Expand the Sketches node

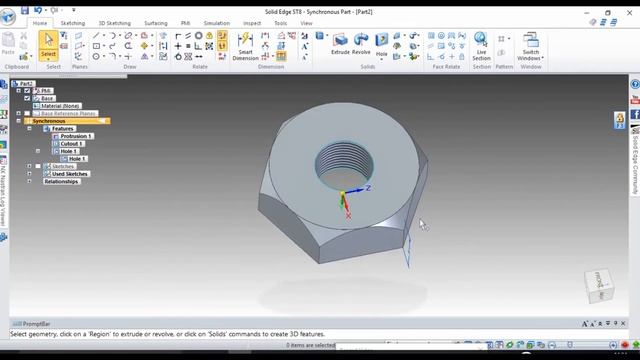point(29,166)
